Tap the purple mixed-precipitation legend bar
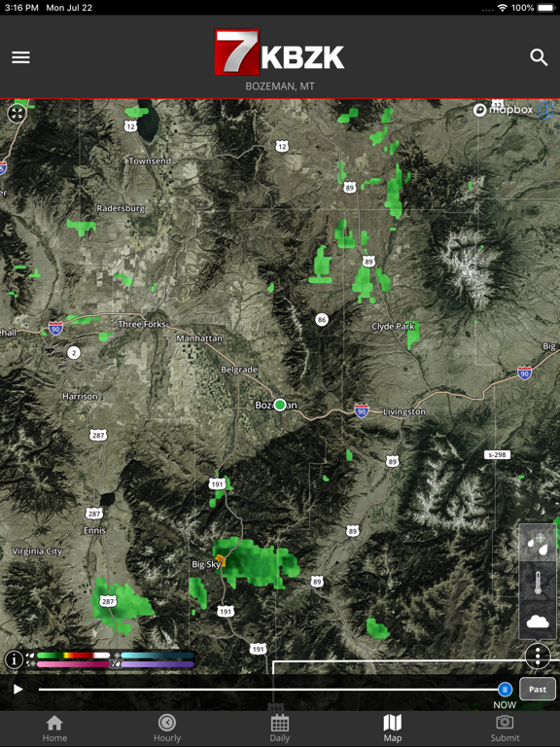Image resolution: width=560 pixels, height=747 pixels. [157, 664]
